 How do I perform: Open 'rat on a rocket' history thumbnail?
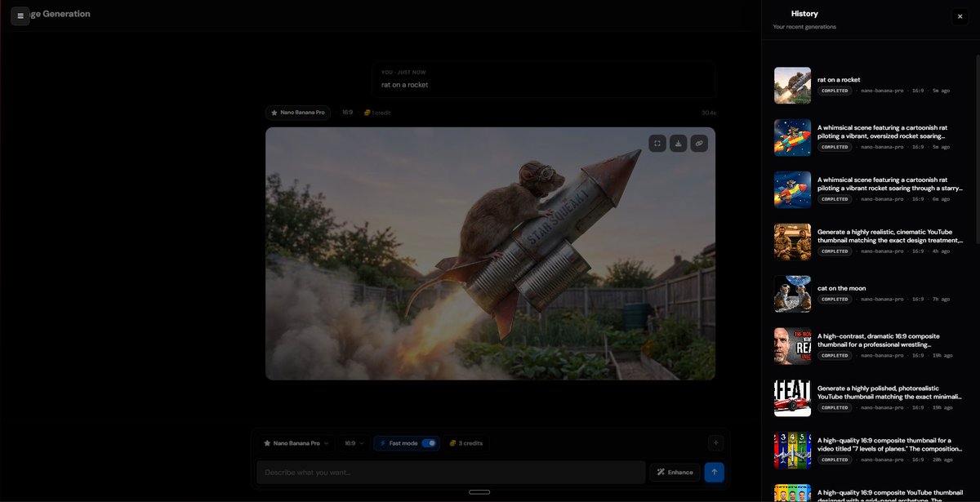[792, 85]
